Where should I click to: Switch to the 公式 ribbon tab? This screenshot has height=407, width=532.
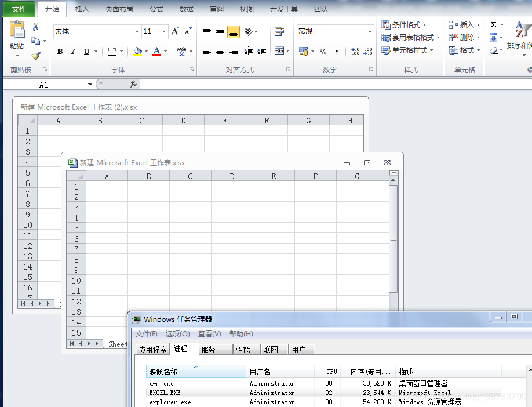[x=156, y=9]
